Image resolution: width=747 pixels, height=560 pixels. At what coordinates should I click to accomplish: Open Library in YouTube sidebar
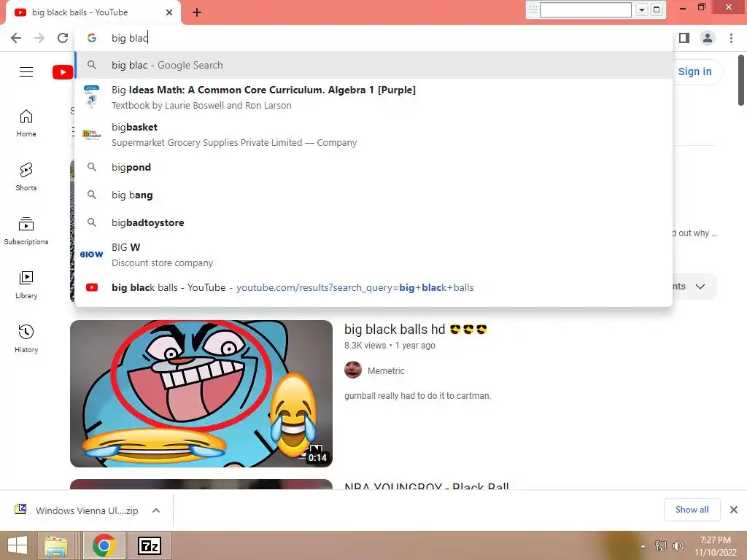coord(26,285)
